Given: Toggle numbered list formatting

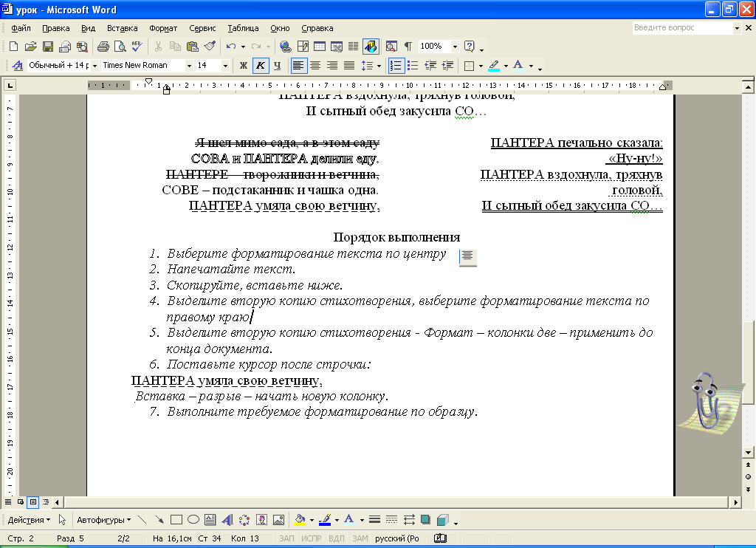Looking at the screenshot, I should click(x=396, y=65).
